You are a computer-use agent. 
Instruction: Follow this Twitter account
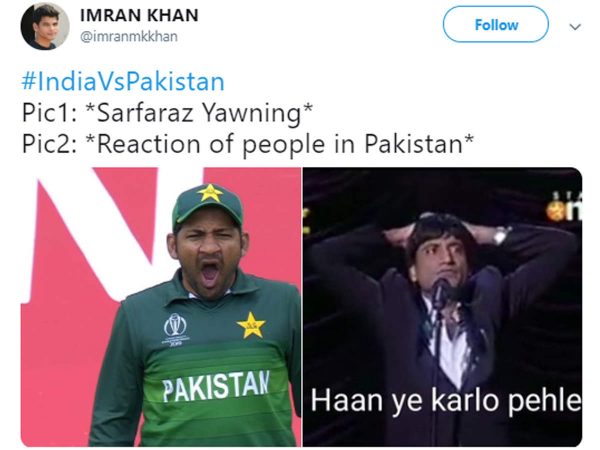(496, 25)
